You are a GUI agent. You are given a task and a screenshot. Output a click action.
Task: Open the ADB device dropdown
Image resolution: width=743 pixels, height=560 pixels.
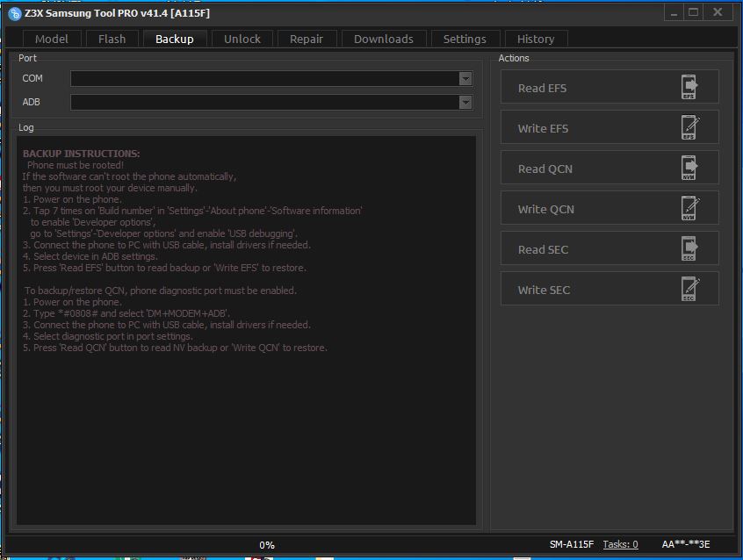(465, 102)
